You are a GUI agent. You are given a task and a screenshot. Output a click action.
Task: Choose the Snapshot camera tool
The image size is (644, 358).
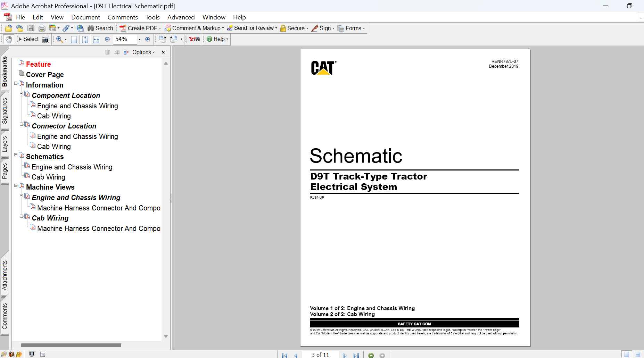point(46,39)
